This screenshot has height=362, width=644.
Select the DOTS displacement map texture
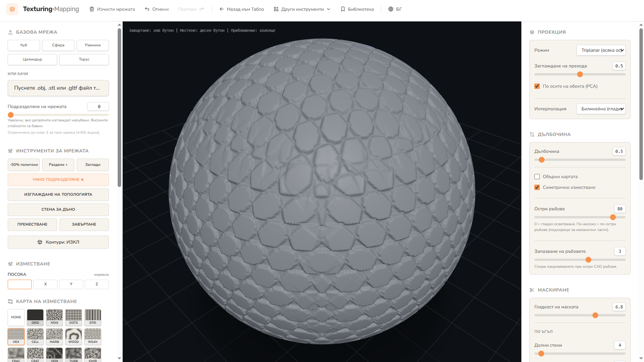pyautogui.click(x=74, y=317)
